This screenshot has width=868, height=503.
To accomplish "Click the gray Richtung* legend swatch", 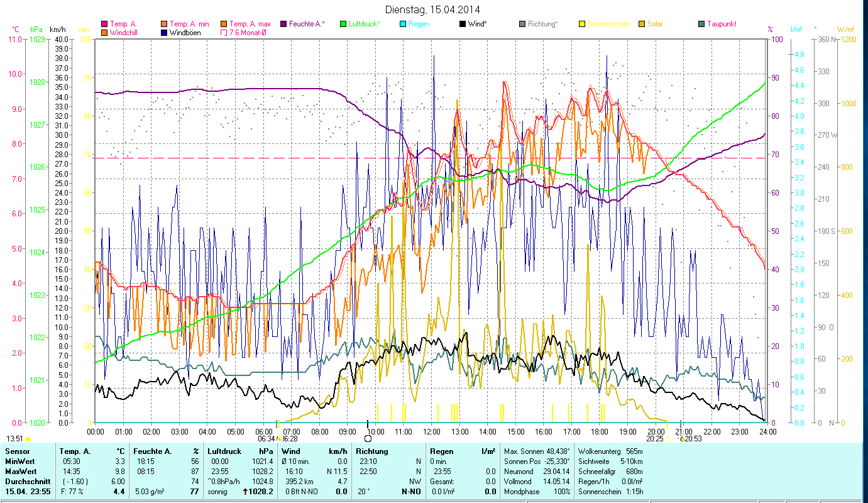I will [522, 25].
